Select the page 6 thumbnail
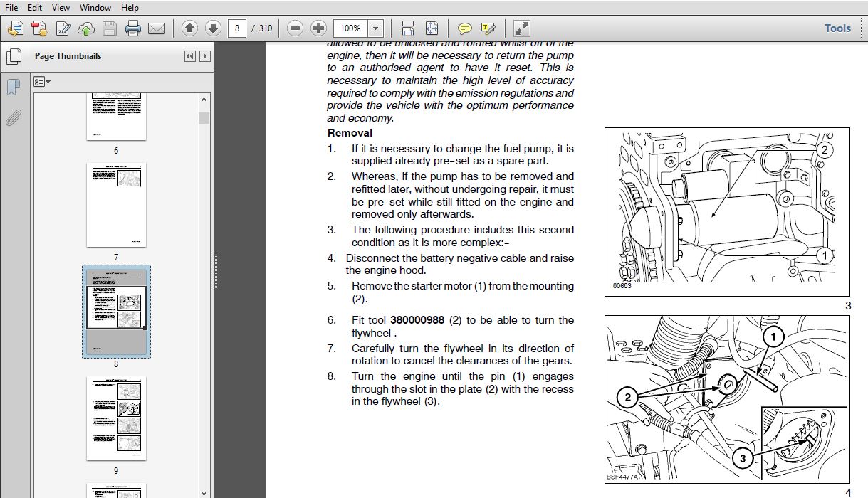Screen dimensions: 868x498 117,115
